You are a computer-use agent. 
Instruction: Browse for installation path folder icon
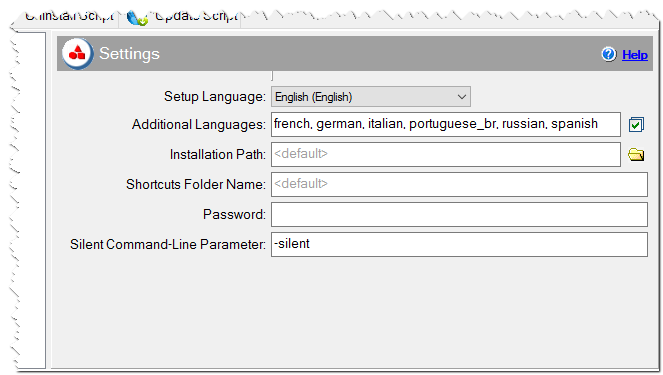(x=636, y=154)
